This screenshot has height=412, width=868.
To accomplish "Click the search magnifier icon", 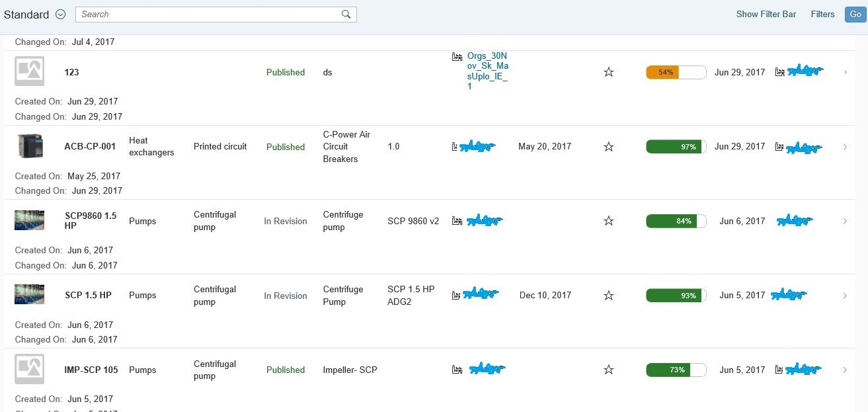I will click(346, 15).
